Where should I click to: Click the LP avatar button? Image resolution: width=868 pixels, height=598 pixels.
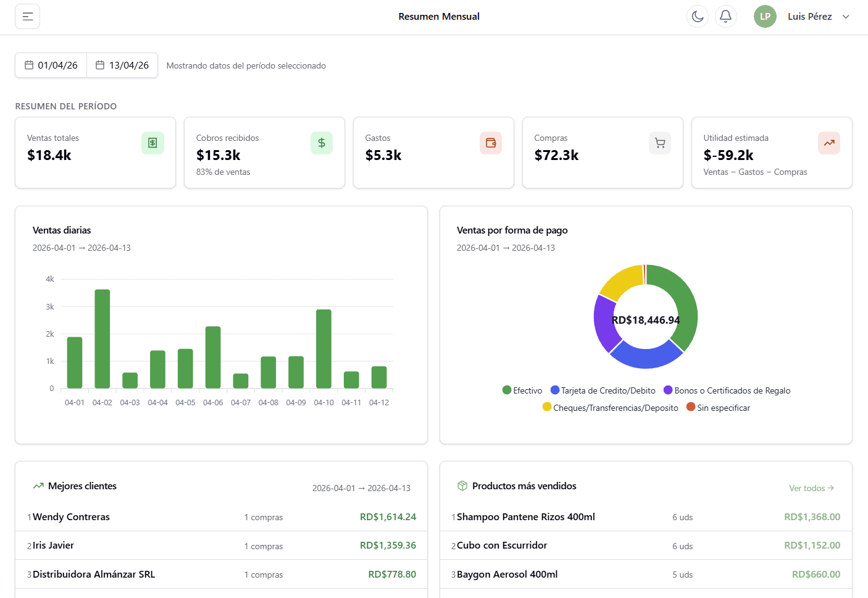(765, 16)
